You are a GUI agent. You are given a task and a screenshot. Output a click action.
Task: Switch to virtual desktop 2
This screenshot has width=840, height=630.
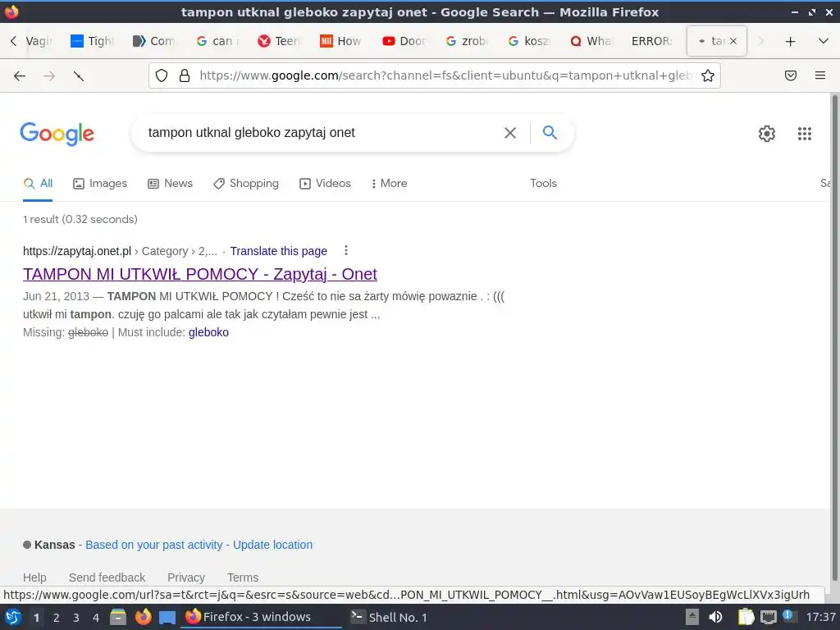(57, 618)
